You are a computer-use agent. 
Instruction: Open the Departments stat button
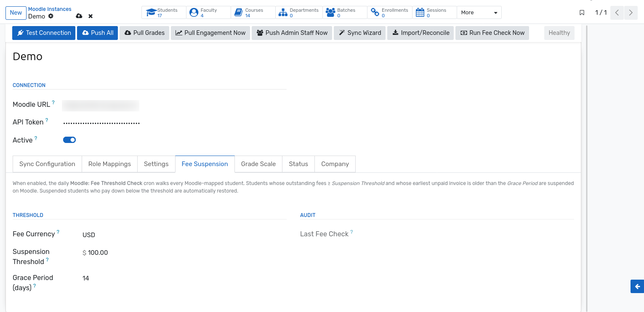pos(299,13)
